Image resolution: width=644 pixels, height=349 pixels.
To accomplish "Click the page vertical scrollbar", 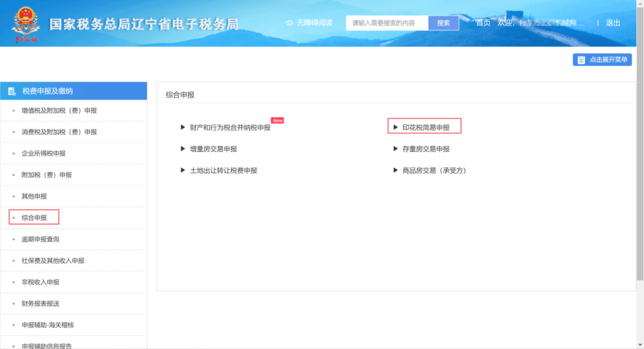I will [640, 144].
